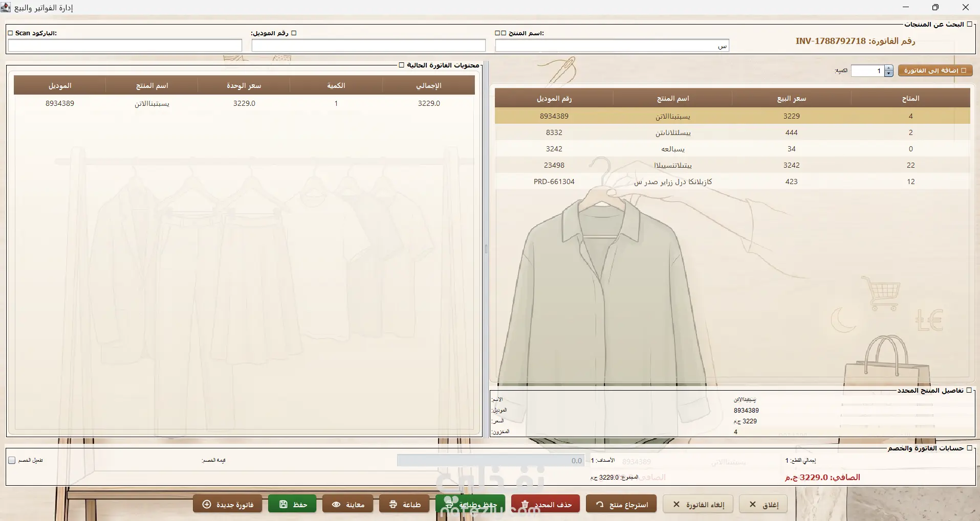Enable the discount checkbox (تفعيل الخصم)
The height and width of the screenshot is (521, 980).
(x=12, y=460)
